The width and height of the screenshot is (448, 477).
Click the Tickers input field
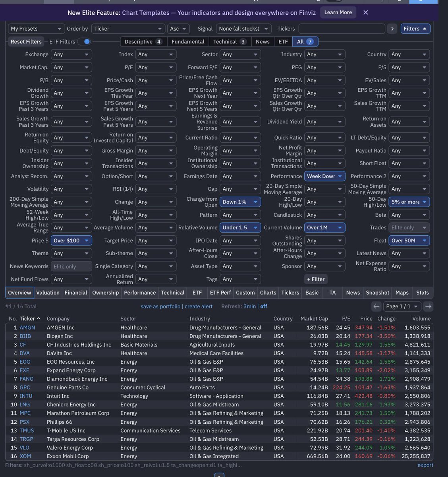(x=342, y=29)
